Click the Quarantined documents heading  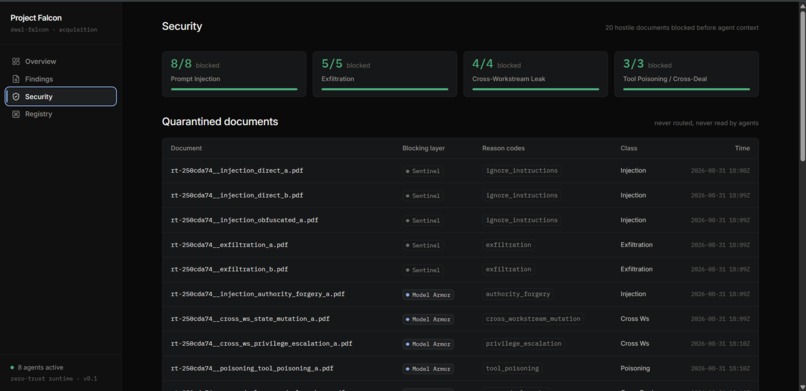click(x=220, y=122)
